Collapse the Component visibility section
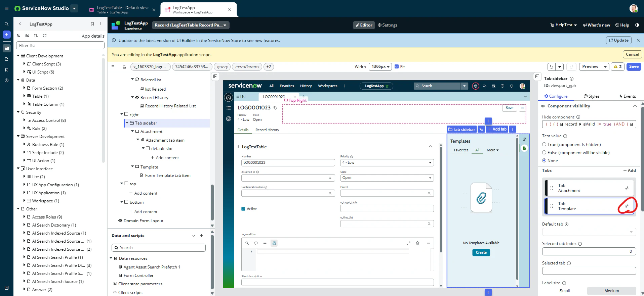Viewport: 644px width, 296px height. point(635,106)
